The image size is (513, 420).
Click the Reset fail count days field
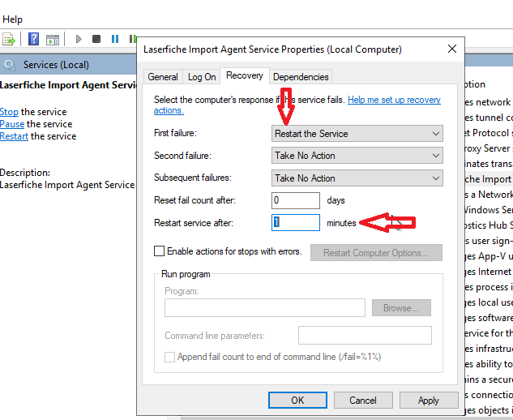click(296, 200)
